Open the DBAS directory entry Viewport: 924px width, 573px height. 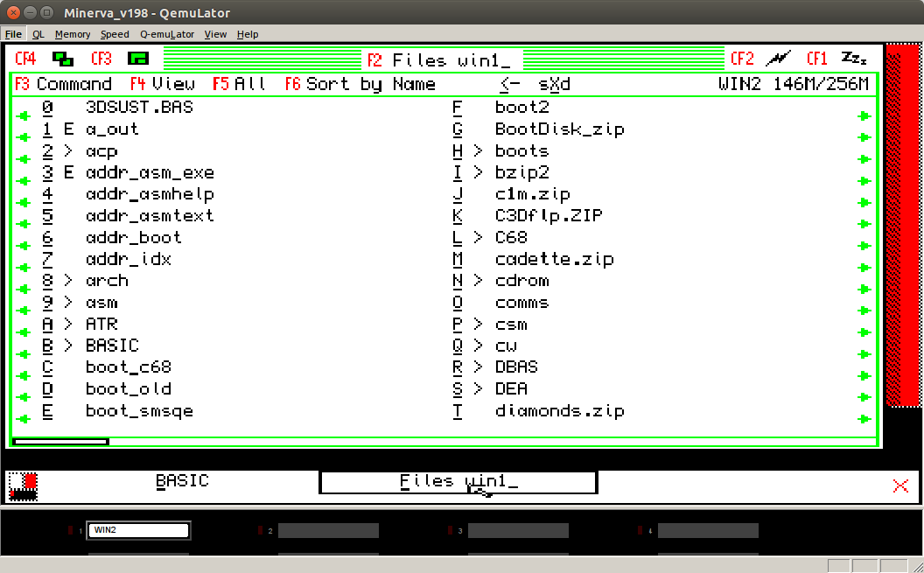click(516, 367)
